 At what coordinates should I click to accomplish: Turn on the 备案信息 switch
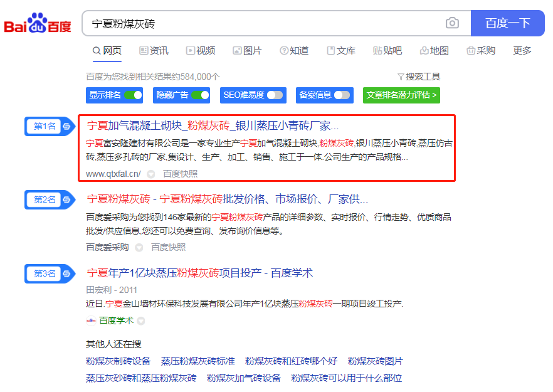[x=342, y=95]
